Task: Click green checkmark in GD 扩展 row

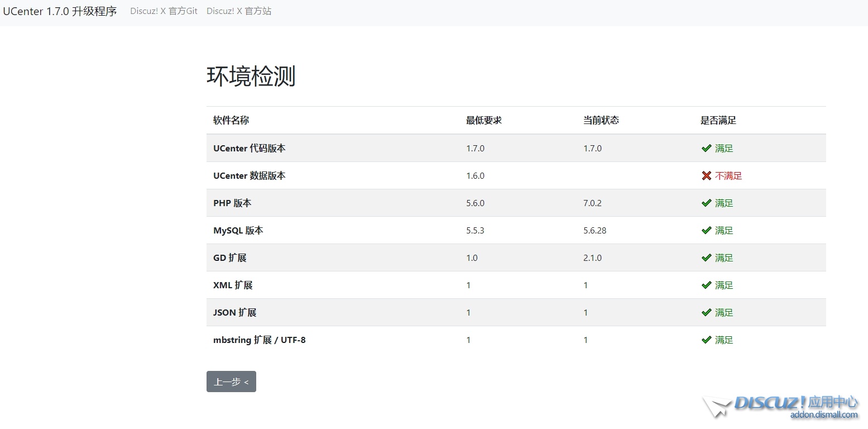Action: coord(706,258)
